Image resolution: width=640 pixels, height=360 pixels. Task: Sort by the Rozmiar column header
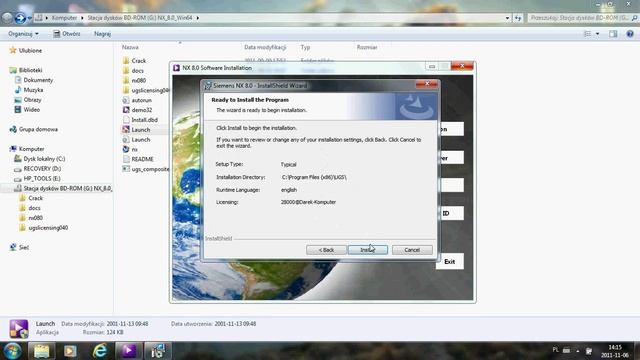pos(367,47)
